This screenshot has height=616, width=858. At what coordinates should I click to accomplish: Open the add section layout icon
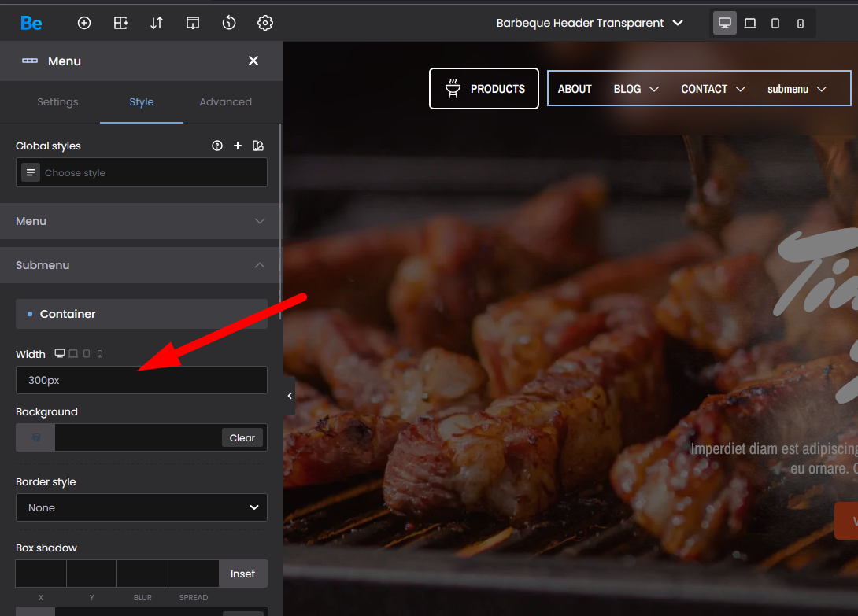(120, 23)
